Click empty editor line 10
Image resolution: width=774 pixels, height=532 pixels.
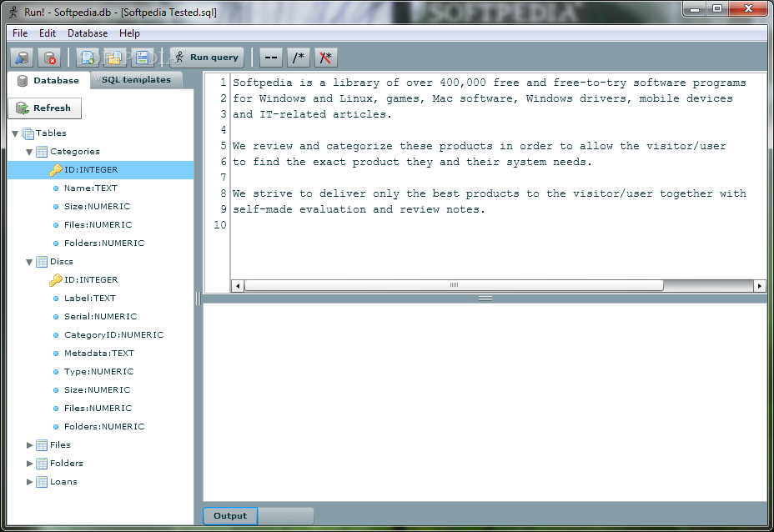[499, 225]
